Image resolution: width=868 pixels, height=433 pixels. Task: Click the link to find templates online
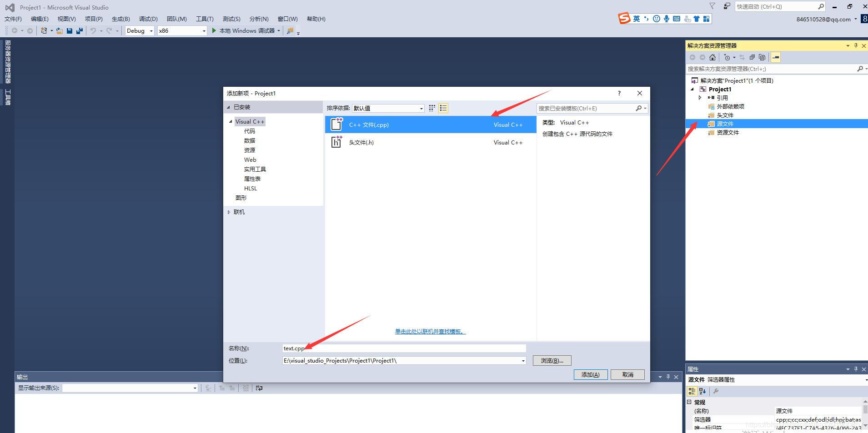coord(430,331)
